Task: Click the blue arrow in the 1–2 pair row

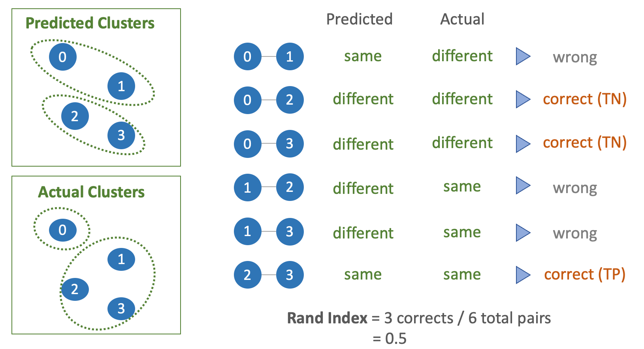Action: click(x=523, y=186)
